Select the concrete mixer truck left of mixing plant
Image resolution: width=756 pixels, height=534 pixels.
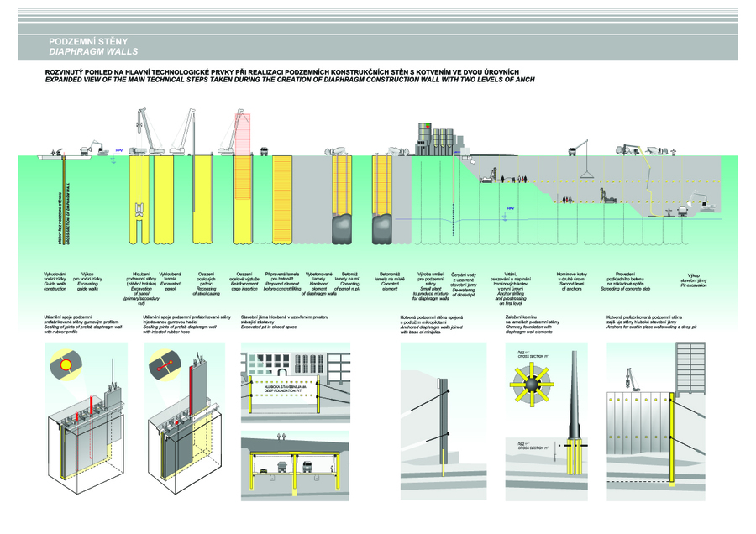397,151
